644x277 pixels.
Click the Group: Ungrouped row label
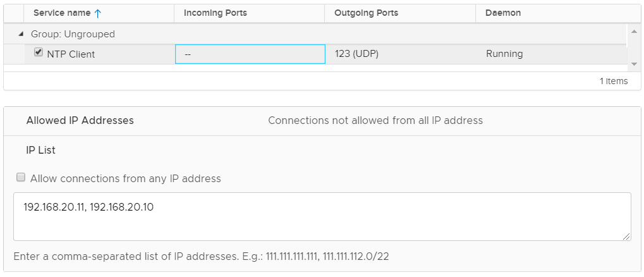[x=73, y=34]
